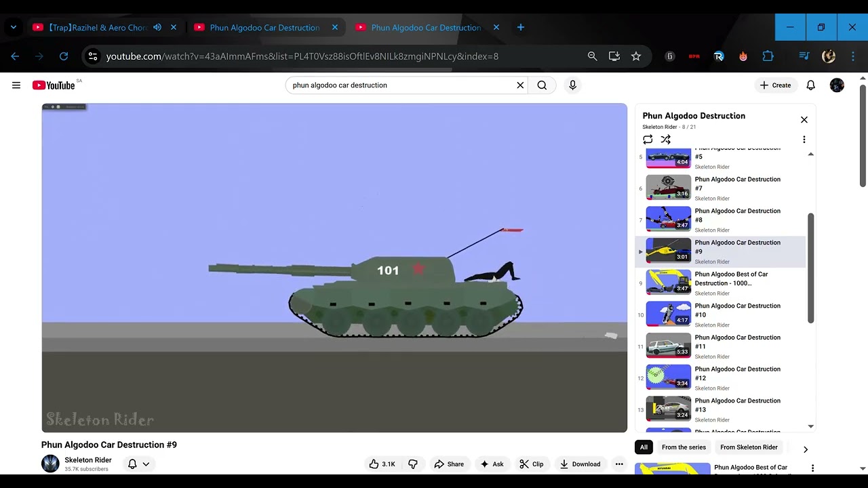Open playlist three-dot options menu
The height and width of the screenshot is (488, 868).
804,140
